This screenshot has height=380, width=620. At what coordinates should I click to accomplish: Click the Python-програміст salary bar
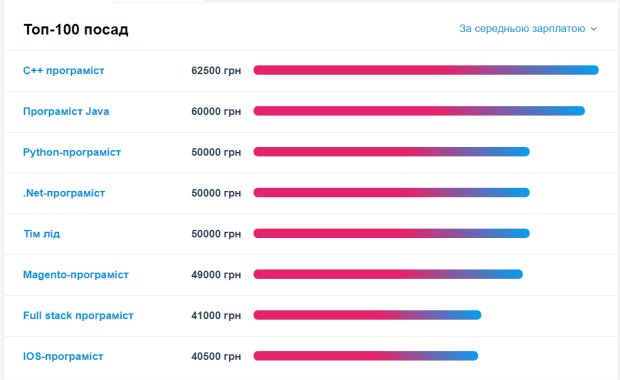(x=391, y=151)
